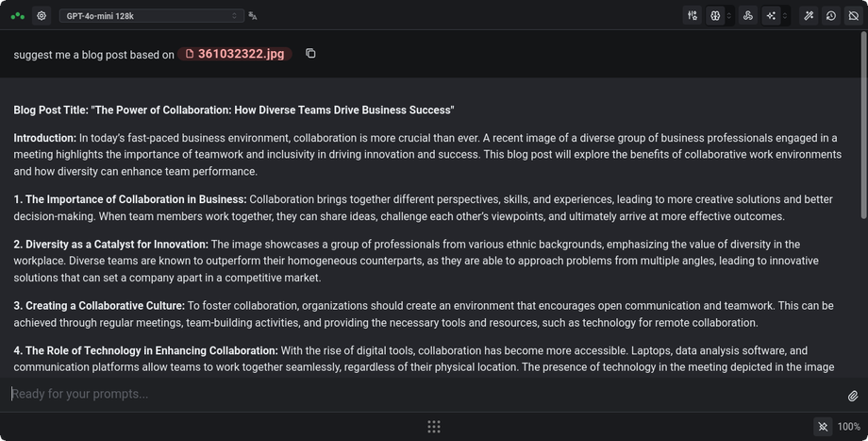Click the sparkles icon button
868x441 pixels.
pos(771,16)
